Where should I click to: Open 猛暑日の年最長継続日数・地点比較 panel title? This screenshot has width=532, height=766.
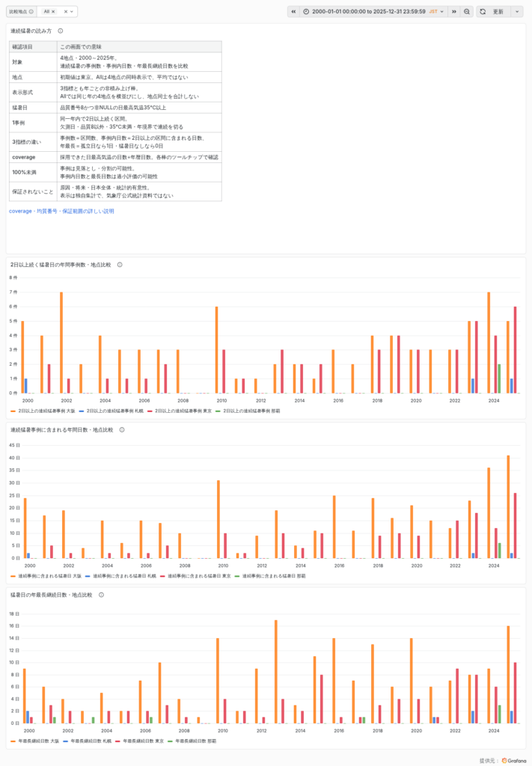[x=52, y=595]
